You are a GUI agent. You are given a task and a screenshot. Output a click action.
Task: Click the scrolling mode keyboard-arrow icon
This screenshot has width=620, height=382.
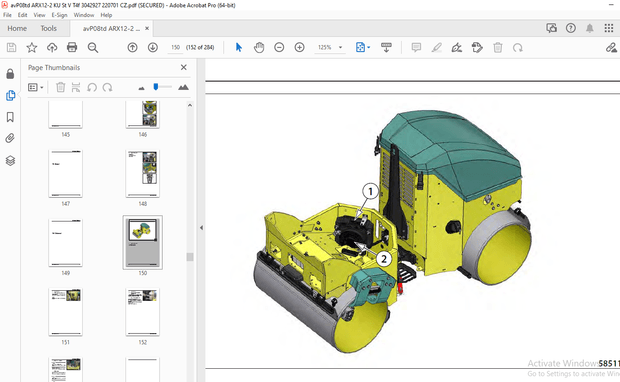pos(386,47)
